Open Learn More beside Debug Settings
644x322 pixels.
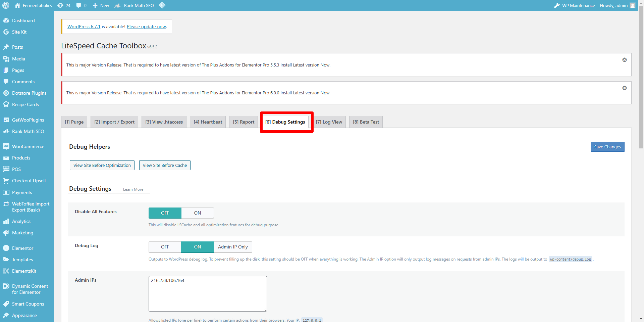point(133,189)
